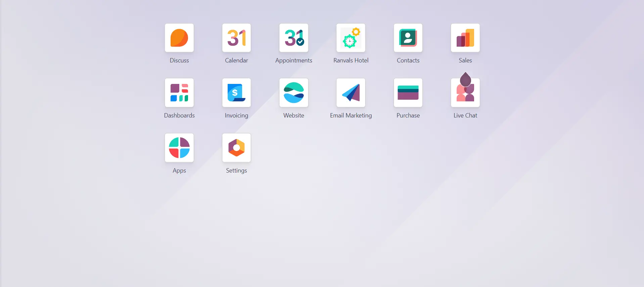
Task: Open the Live Chat app icon
Action: coord(465,93)
